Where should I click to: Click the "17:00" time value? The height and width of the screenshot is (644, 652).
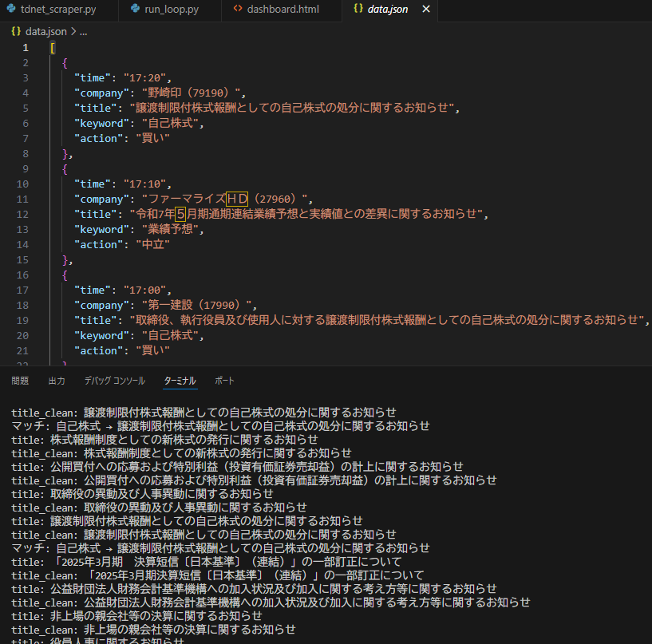point(144,290)
